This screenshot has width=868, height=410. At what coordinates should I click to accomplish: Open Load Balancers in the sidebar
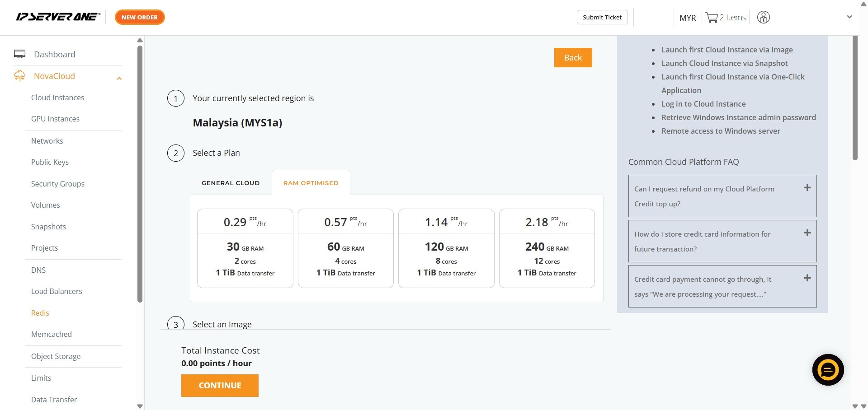[57, 291]
